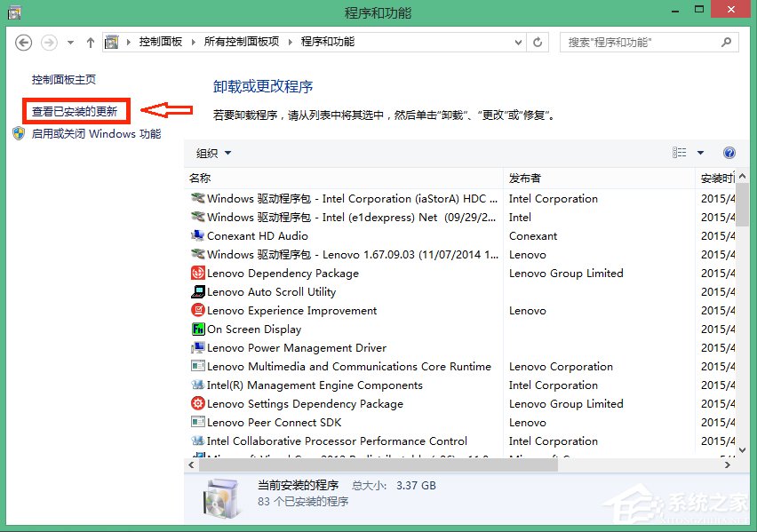Click the change-view list icon on the toolbar
This screenshot has height=532, width=757.
[x=679, y=152]
